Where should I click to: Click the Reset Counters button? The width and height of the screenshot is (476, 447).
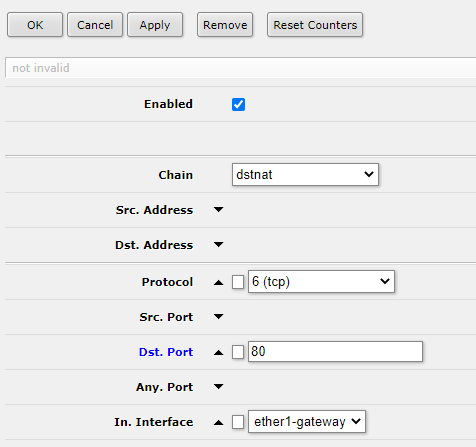coord(315,25)
